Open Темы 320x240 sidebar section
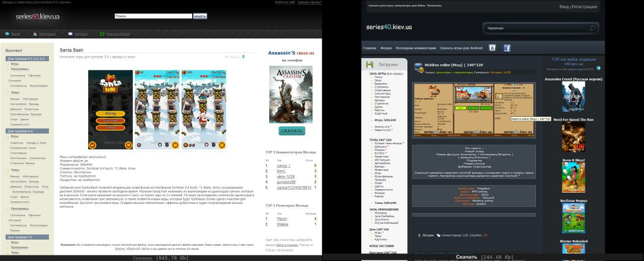Image resolution: width=644 pixels, height=261 pixels. coord(385,203)
